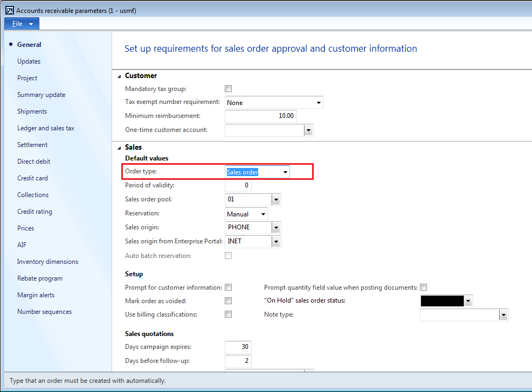The width and height of the screenshot is (532, 392).
Task: Go to Ledger and sales tax section
Action: click(46, 128)
